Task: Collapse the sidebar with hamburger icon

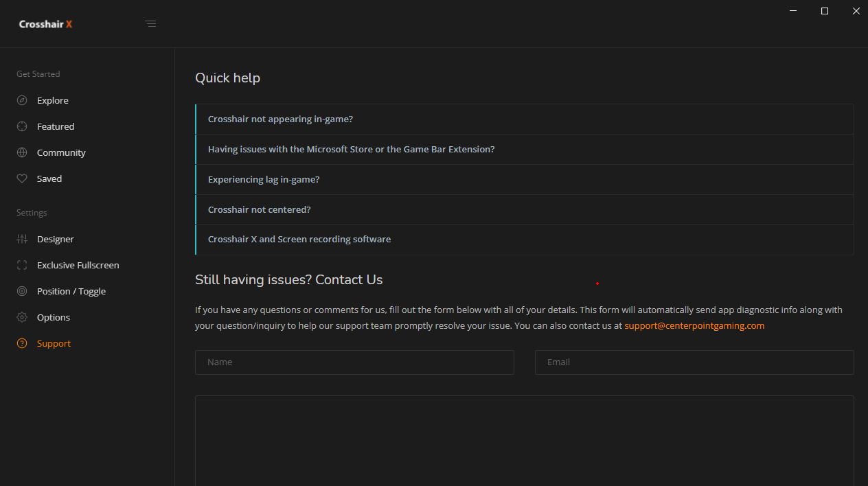Action: 150,23
